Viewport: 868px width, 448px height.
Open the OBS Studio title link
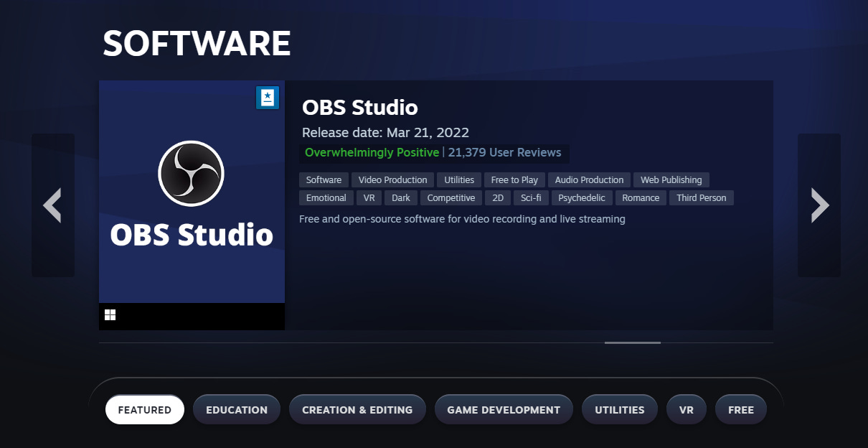[360, 108]
